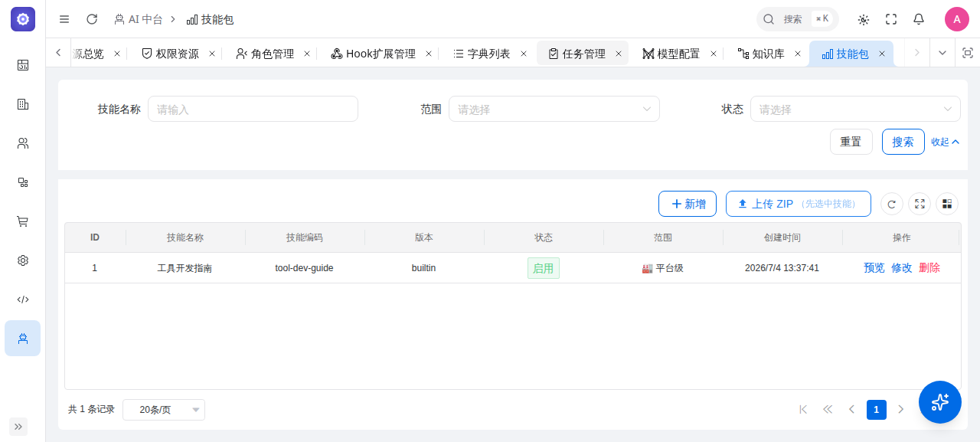Expand the sidebar with the double-arrow button

point(18,427)
